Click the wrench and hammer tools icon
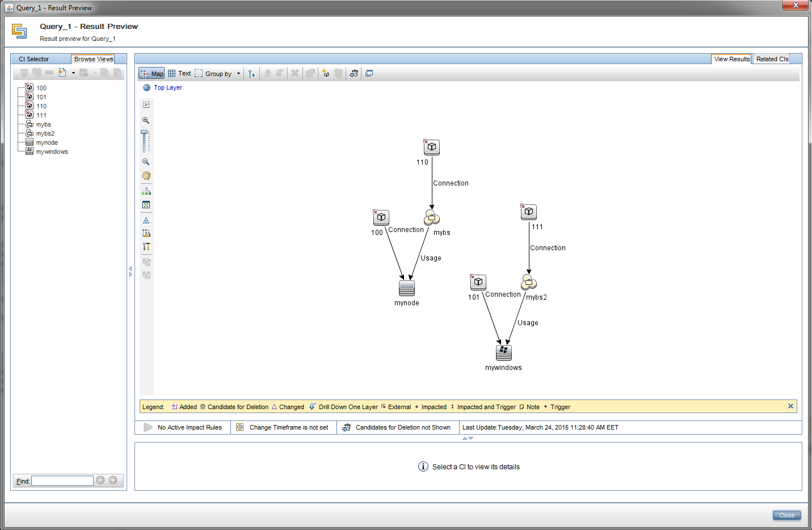 point(146,246)
